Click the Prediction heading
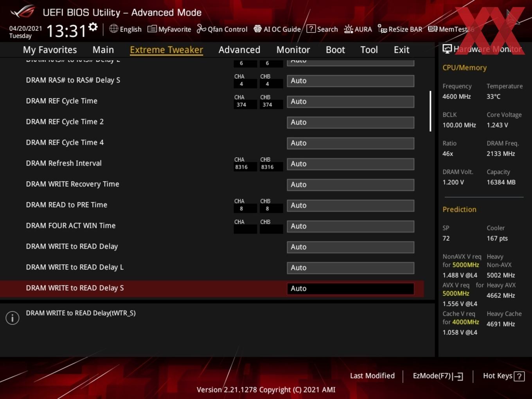The image size is (532, 399). (459, 209)
